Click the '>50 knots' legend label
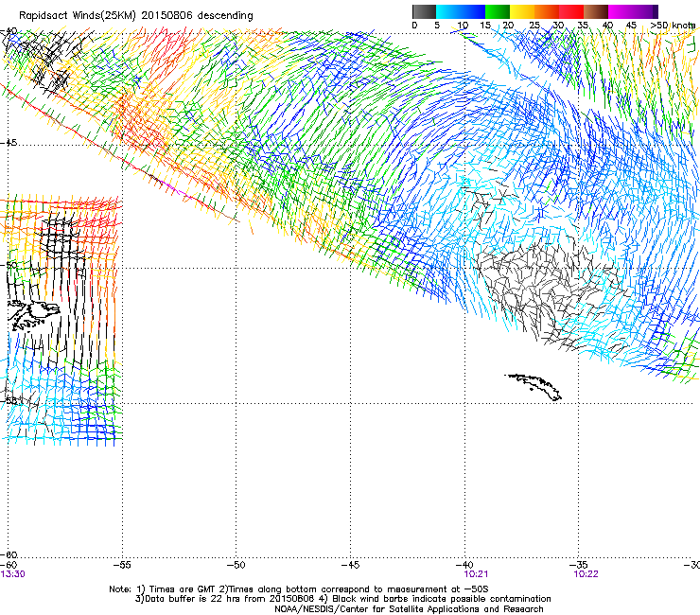Image resolution: width=700 pixels, height=615 pixels. tap(673, 26)
